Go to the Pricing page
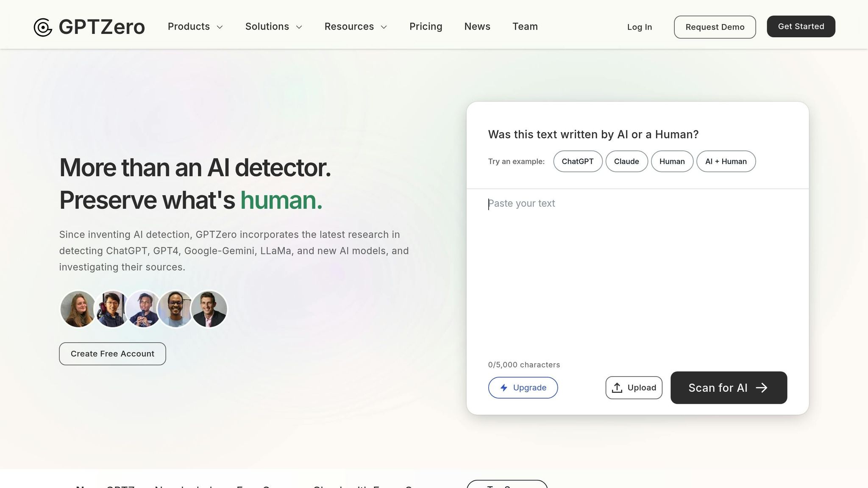The width and height of the screenshot is (868, 488). click(x=426, y=27)
